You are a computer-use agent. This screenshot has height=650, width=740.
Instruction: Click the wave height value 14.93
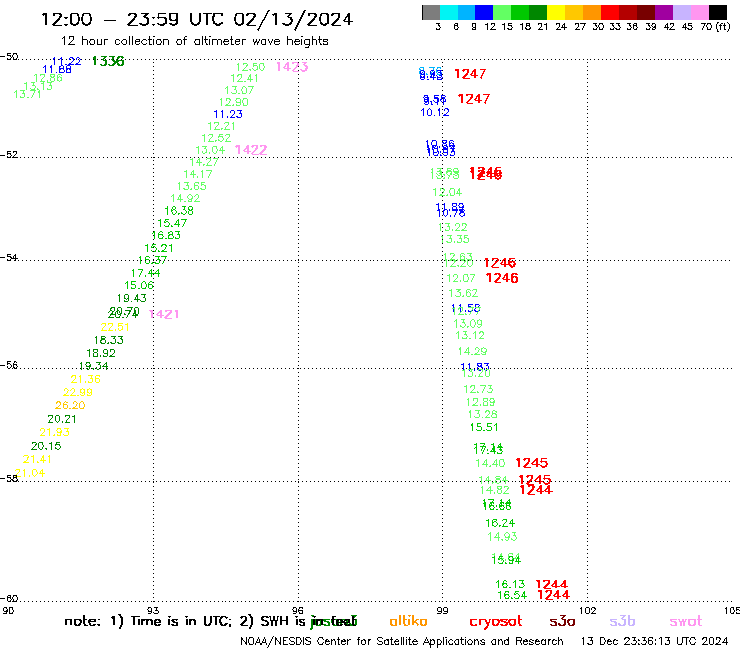point(502,537)
